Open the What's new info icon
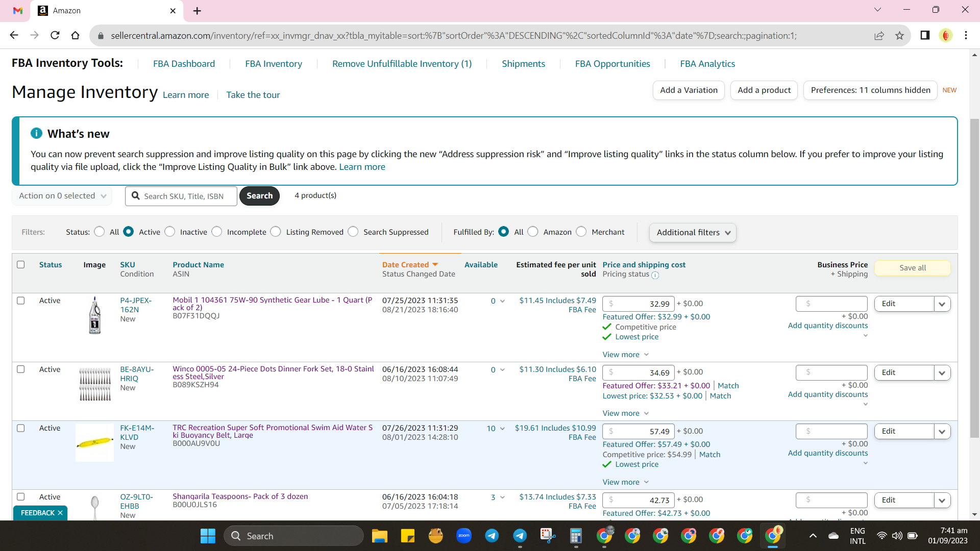Viewport: 980px width, 551px height. (x=36, y=133)
